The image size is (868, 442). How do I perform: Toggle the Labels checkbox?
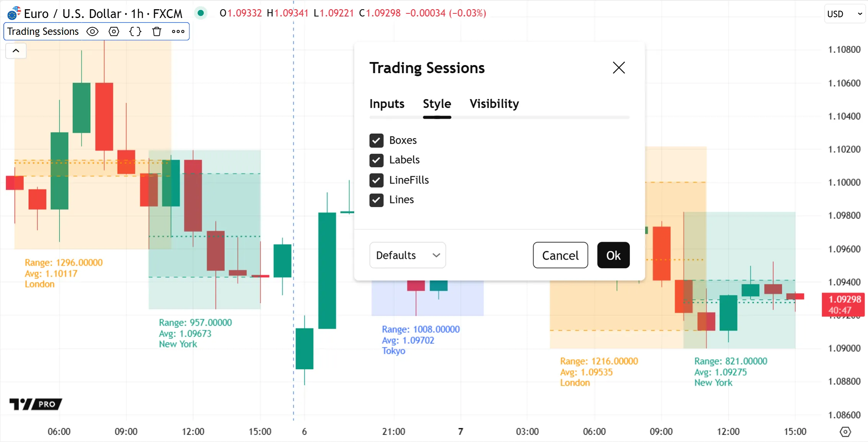tap(377, 160)
